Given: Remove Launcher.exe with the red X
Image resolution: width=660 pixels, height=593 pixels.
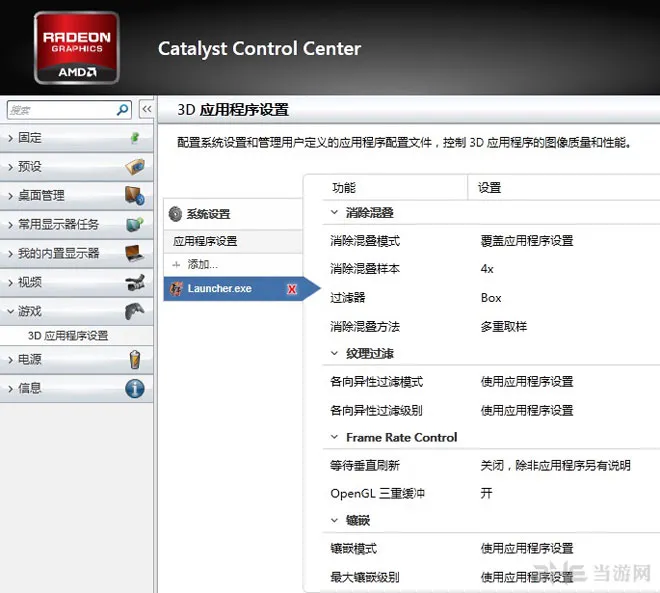Looking at the screenshot, I should click(x=292, y=289).
